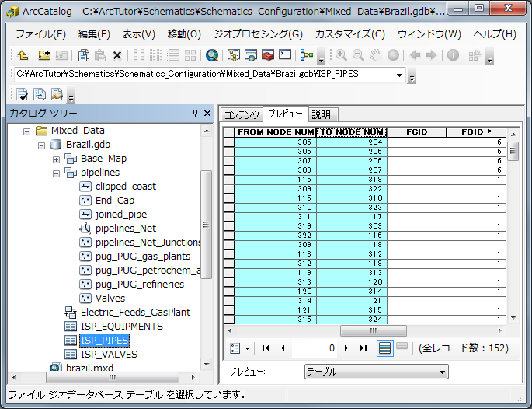Click the Connect To Folder icon

[44, 55]
